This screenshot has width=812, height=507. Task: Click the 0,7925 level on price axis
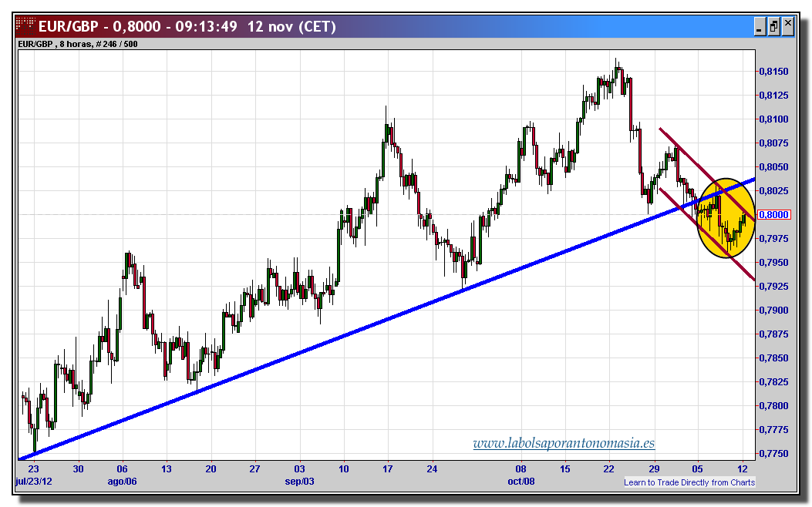coord(773,286)
